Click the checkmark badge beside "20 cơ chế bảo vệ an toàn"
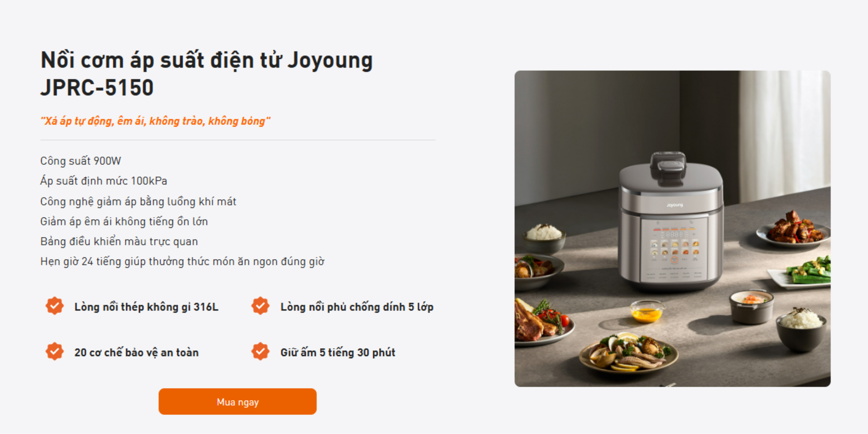Screen dimensions: 868x434 [55, 351]
